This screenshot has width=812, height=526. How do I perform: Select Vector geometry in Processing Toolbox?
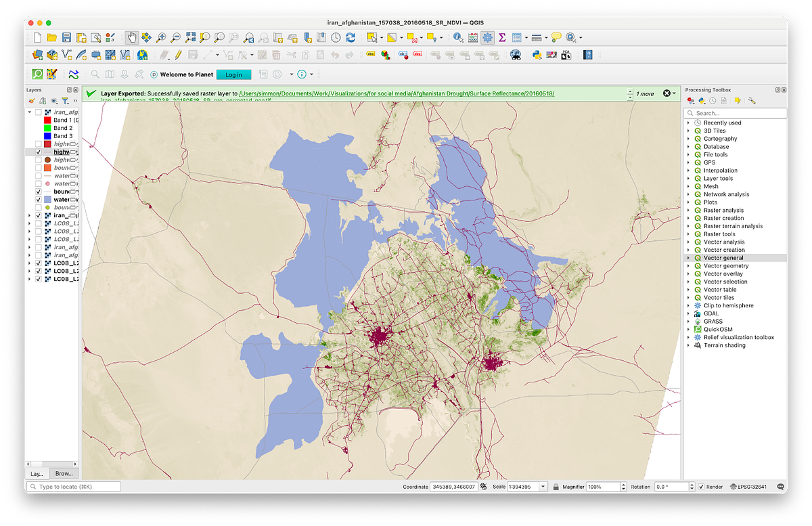click(x=725, y=265)
